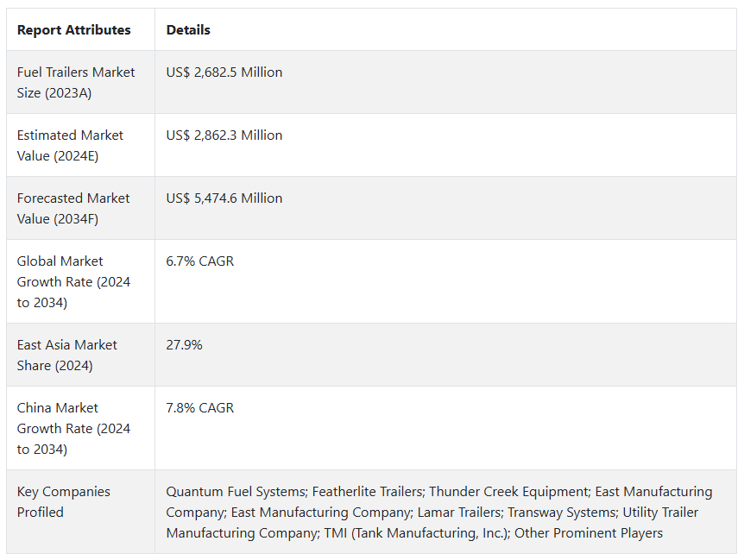Screen dimensions: 744x560
Task: Click the US$ 5,474.6 Million value
Action: click(x=224, y=198)
